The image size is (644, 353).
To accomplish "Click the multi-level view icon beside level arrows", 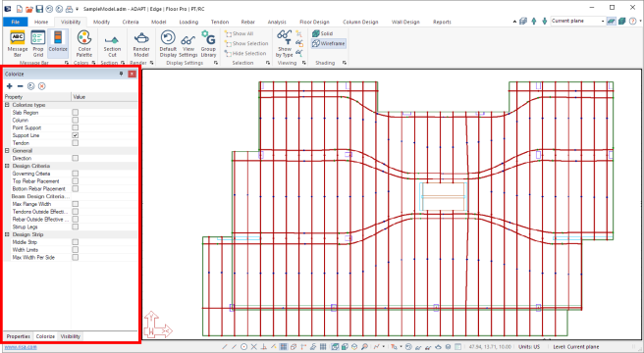I will [523, 22].
